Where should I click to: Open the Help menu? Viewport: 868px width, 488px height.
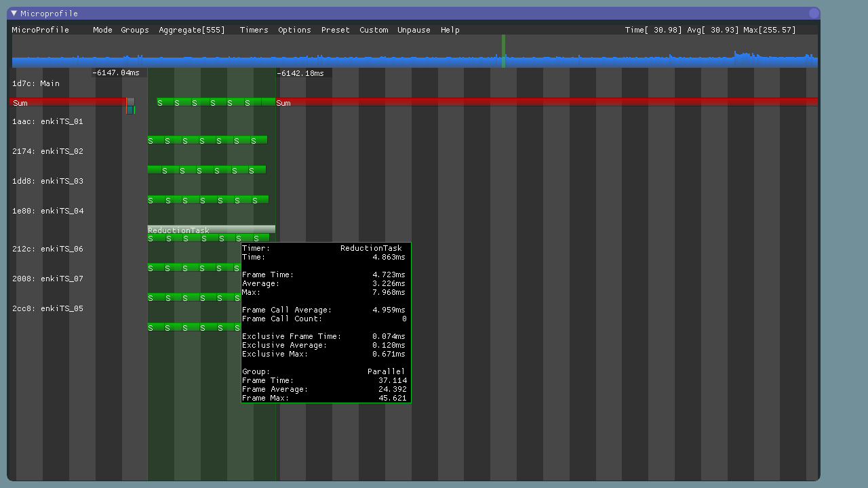tap(450, 30)
